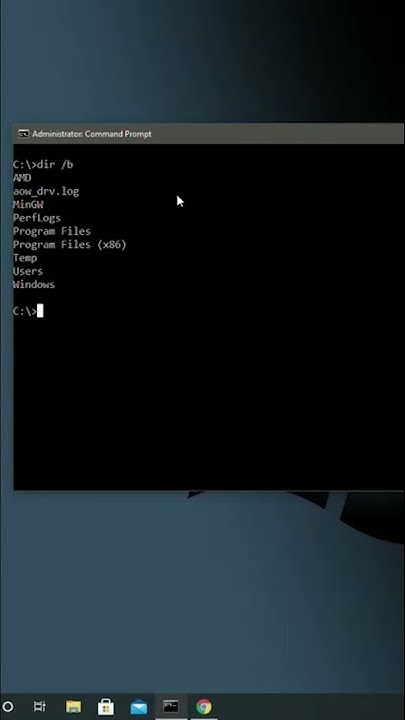Open Task View from the taskbar

tap(40, 706)
